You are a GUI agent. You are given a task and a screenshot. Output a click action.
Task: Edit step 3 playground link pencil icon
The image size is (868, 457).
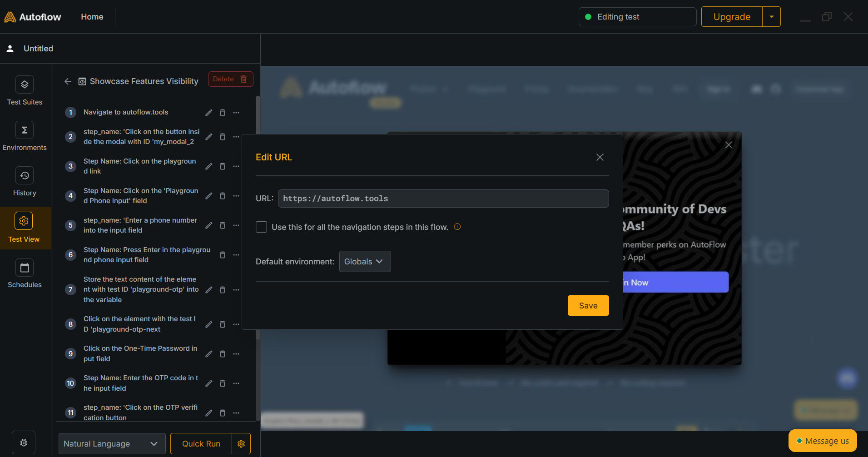coord(209,166)
